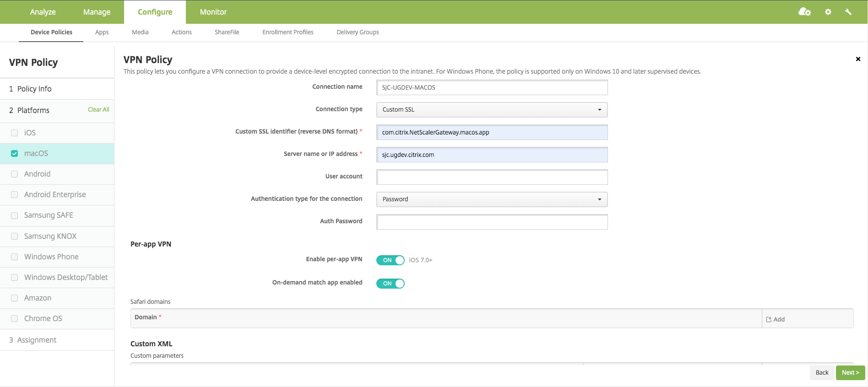868x387 pixels.
Task: Click the Back button
Action: pos(822,372)
